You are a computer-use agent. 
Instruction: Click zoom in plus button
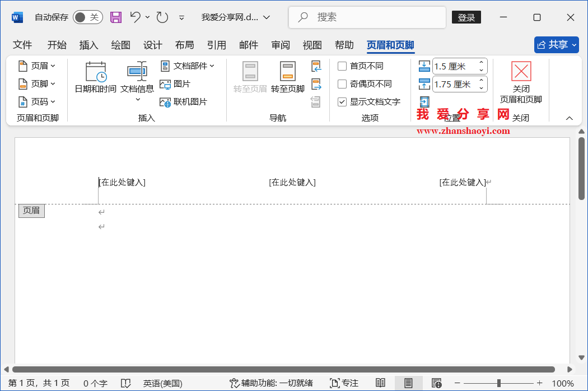tap(539, 383)
